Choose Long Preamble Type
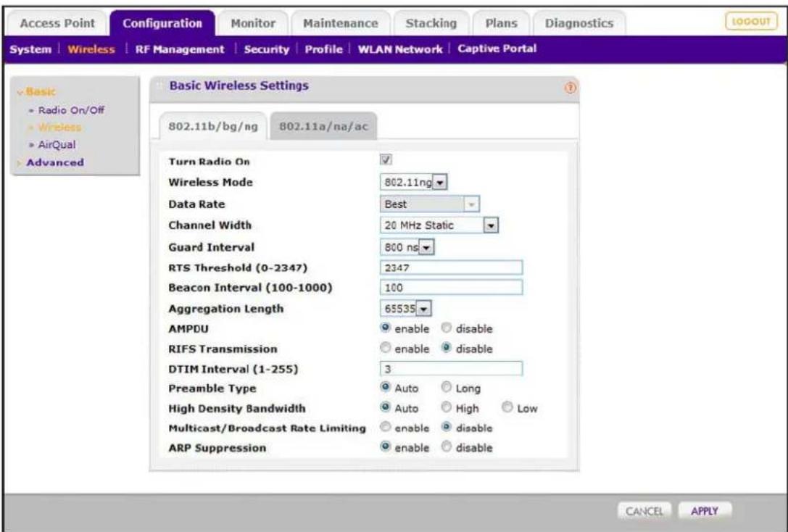The height and width of the screenshot is (532, 788). [x=447, y=387]
